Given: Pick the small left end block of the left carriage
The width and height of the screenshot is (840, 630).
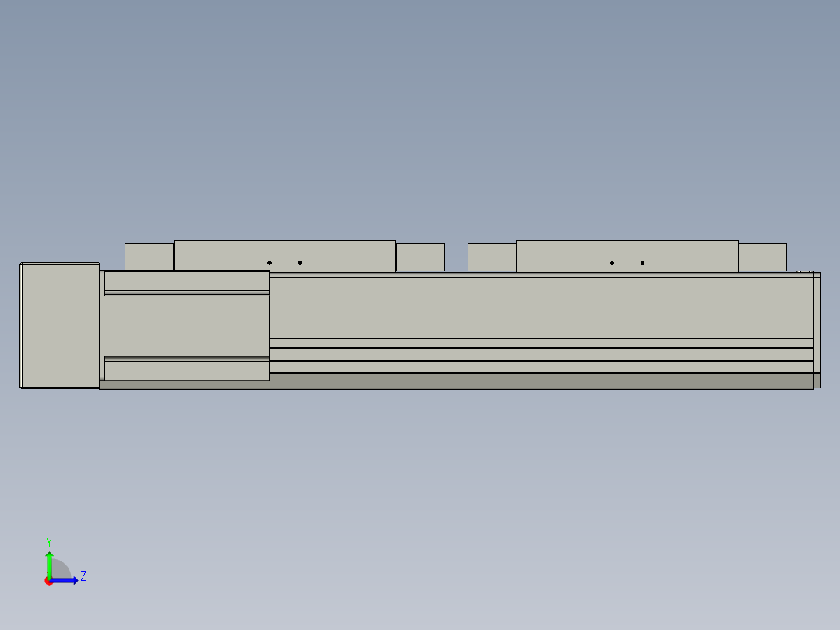Looking at the screenshot, I should (149, 257).
